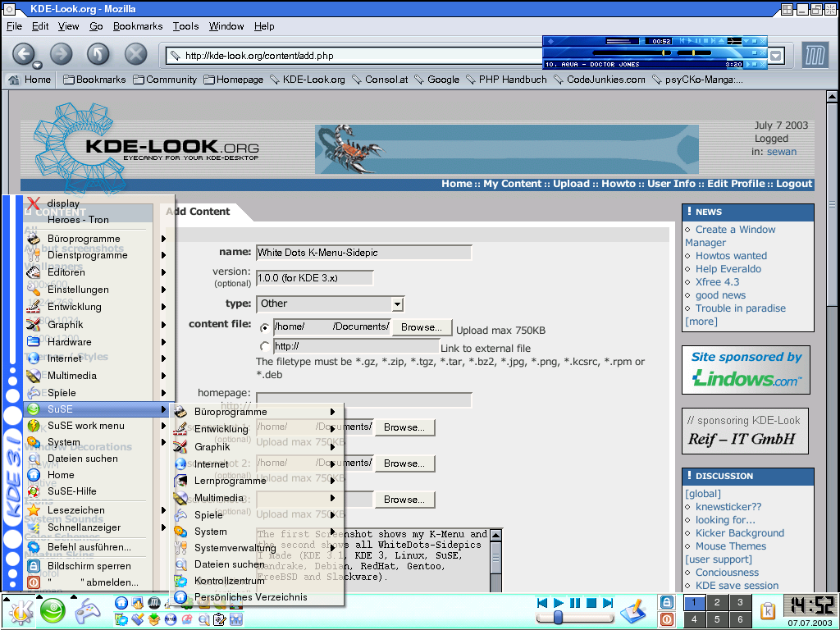The height and width of the screenshot is (630, 840).
Task: Click the name field with White Dots K-Menu-Sidepic
Action: pyautogui.click(x=363, y=253)
